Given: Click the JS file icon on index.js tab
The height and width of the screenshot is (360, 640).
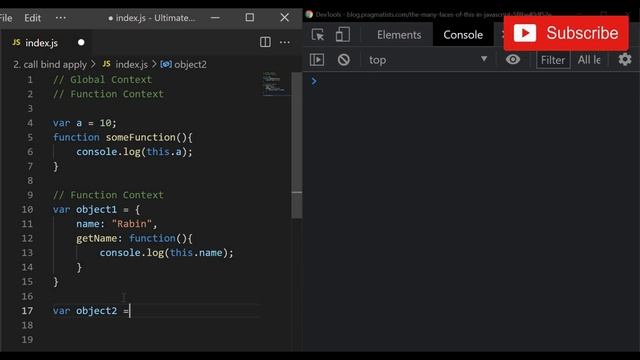Looking at the screenshot, I should 16,42.
